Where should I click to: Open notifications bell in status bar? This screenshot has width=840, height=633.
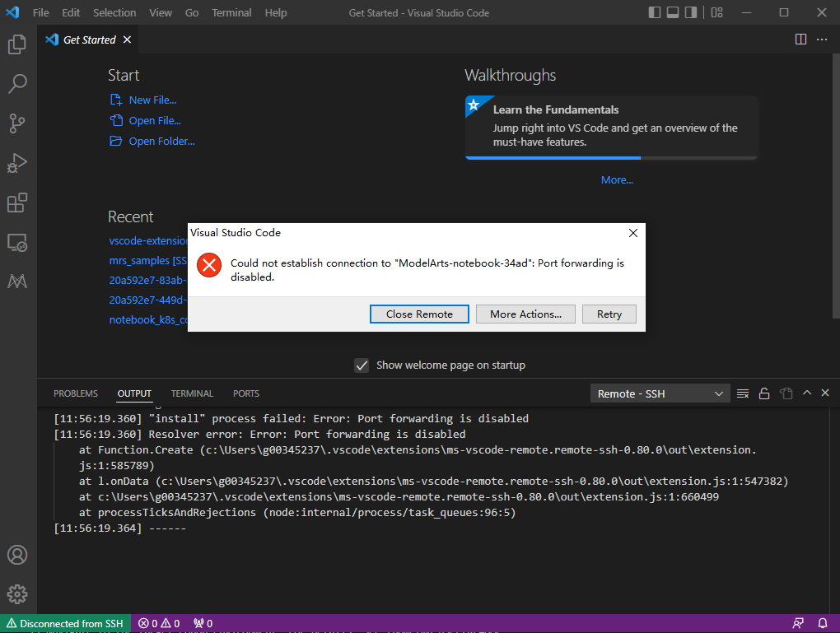(x=823, y=623)
